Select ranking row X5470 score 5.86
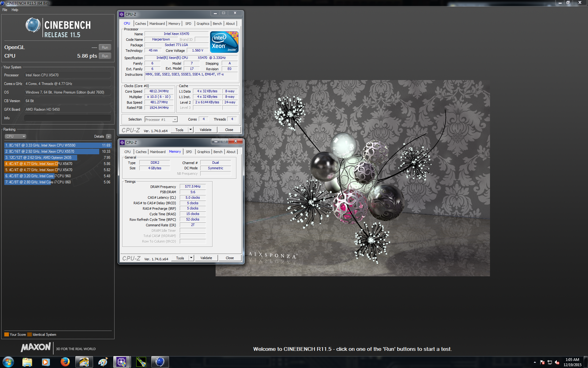The height and width of the screenshot is (368, 588). click(x=58, y=164)
